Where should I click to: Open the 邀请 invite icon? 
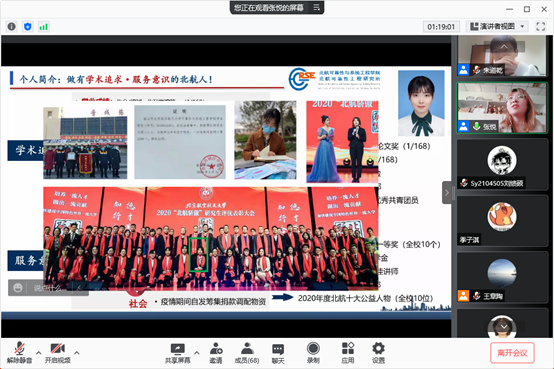[x=216, y=353]
